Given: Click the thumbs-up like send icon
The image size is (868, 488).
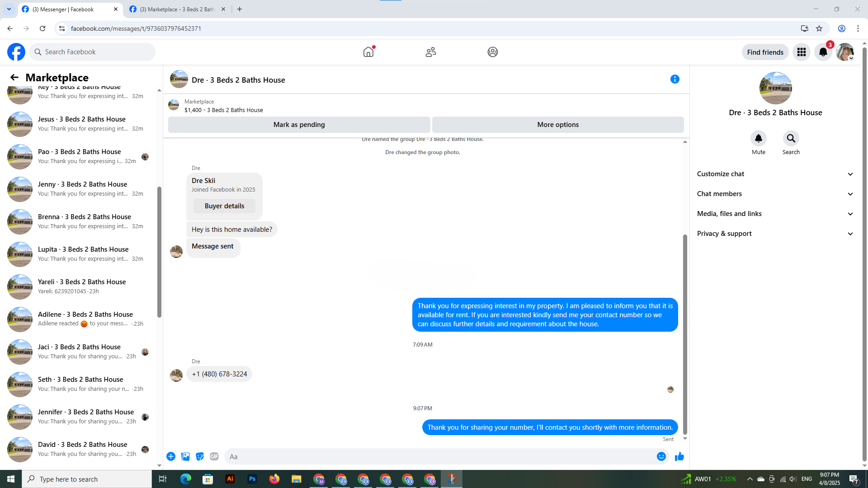Looking at the screenshot, I should click(679, 456).
